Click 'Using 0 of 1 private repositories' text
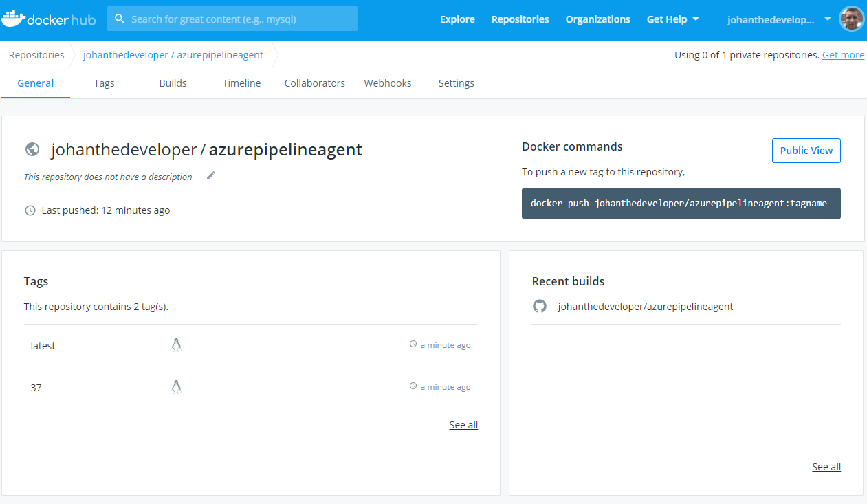The height and width of the screenshot is (504, 867). tap(747, 55)
